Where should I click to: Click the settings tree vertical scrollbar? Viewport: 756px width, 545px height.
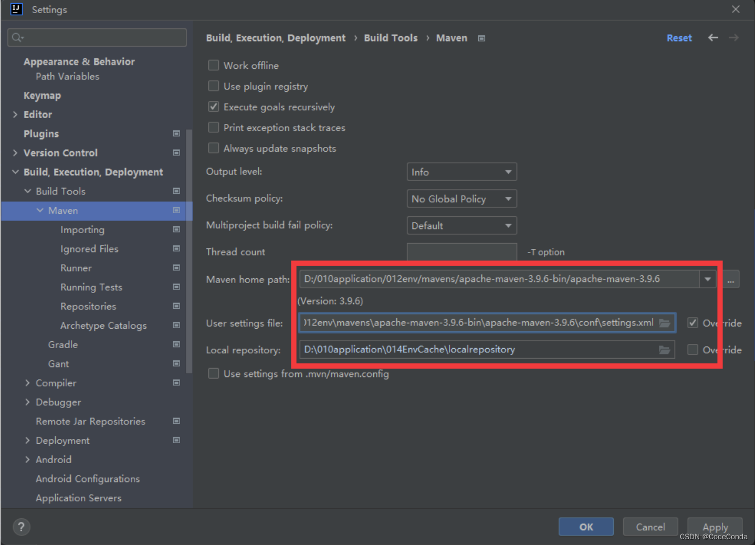189,251
